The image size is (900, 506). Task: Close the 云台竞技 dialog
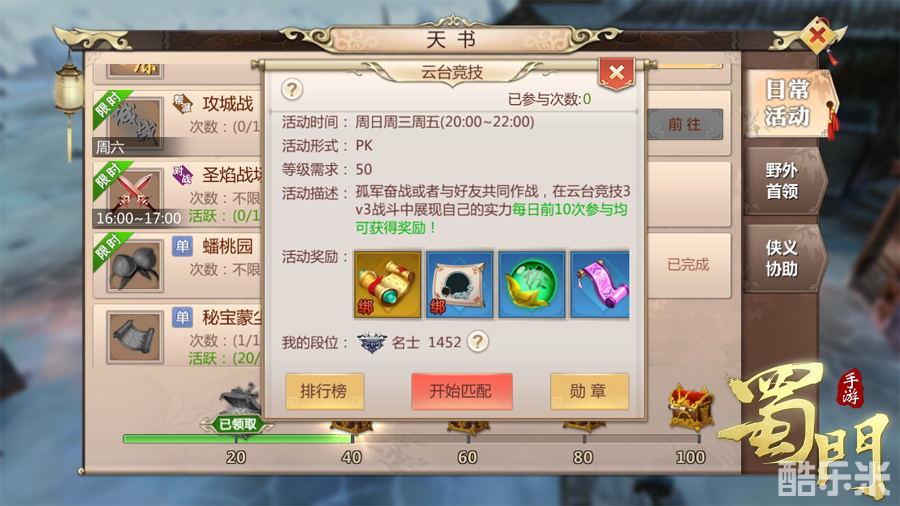click(x=616, y=73)
